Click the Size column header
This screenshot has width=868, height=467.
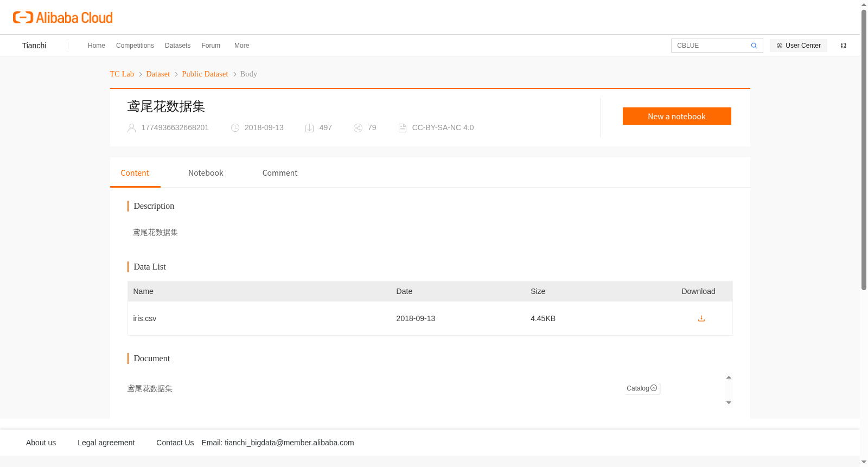click(538, 291)
